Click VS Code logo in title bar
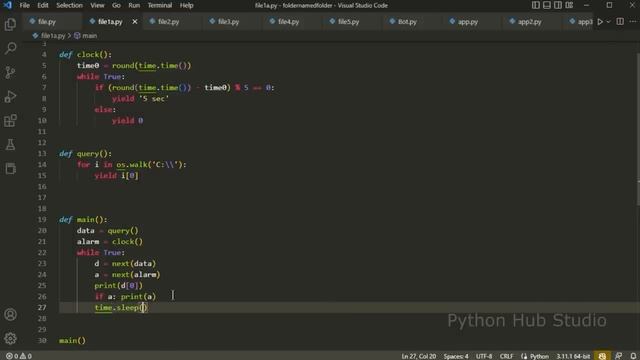The width and height of the screenshot is (640, 360). pyautogui.click(x=7, y=5)
